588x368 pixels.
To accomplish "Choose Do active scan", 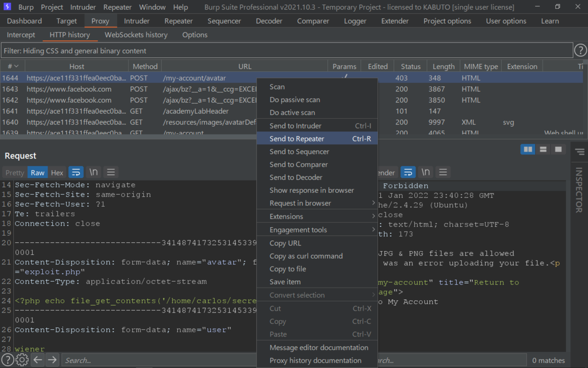I will click(x=317, y=112).
